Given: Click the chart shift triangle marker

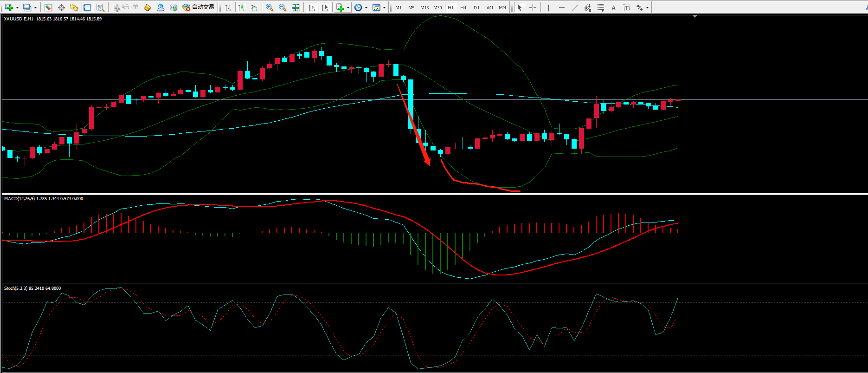Looking at the screenshot, I should point(694,17).
